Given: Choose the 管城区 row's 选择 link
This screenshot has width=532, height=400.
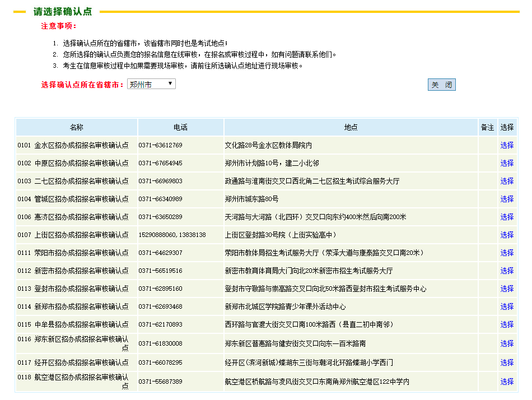Looking at the screenshot, I should tap(507, 199).
